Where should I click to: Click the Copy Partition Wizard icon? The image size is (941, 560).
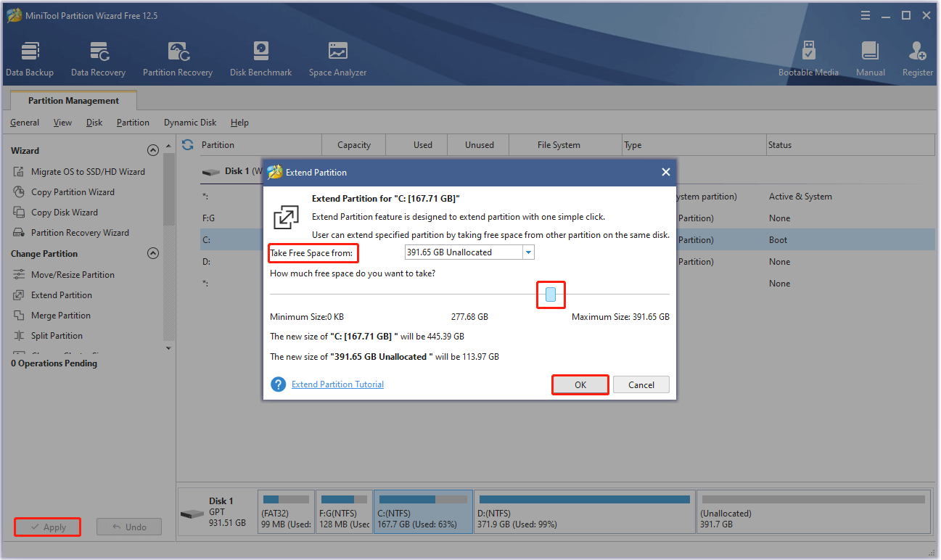(x=18, y=192)
